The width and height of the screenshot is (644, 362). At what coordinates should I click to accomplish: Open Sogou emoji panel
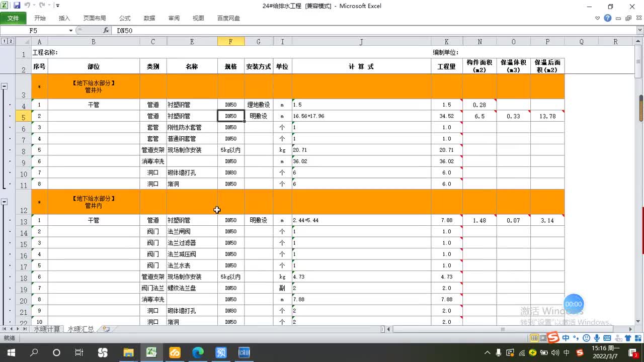click(586, 338)
